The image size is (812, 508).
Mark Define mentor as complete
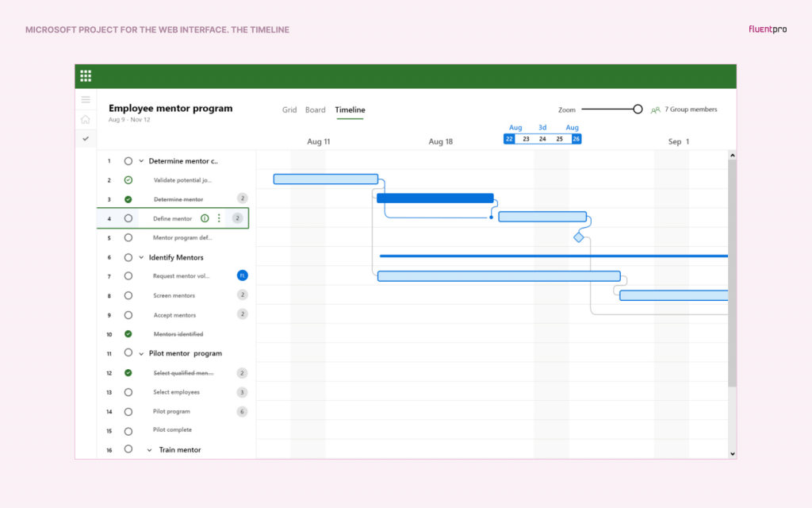pyautogui.click(x=128, y=218)
